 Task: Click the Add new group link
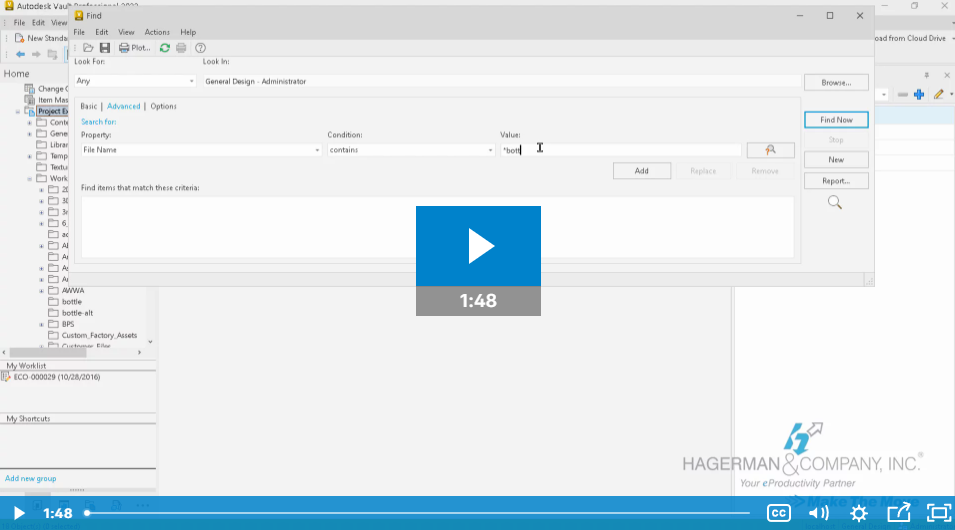[30, 479]
